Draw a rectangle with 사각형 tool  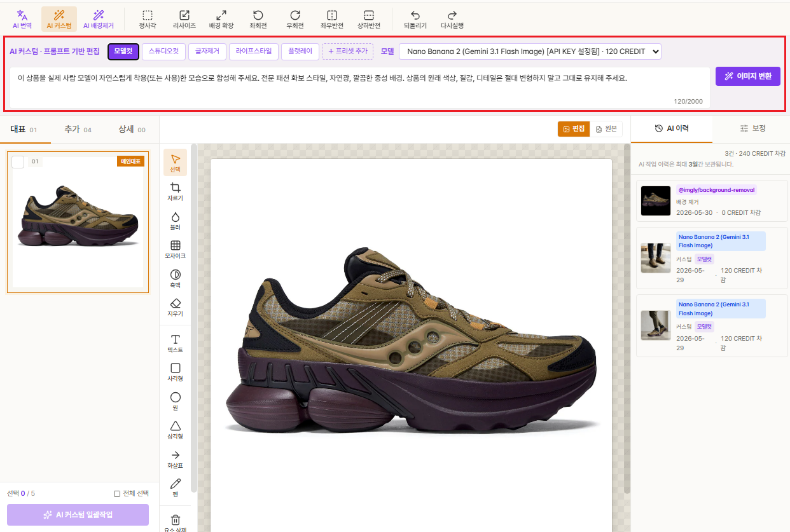tap(176, 372)
